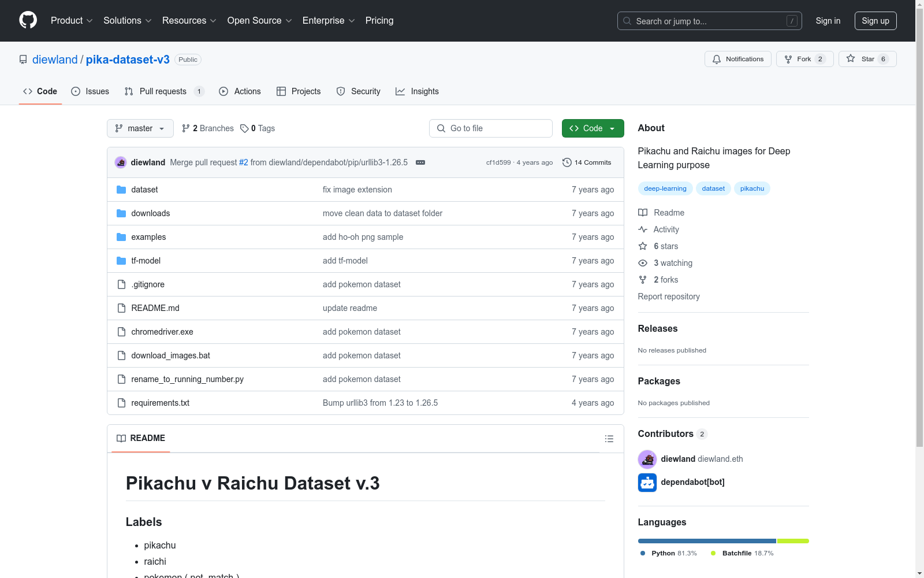The image size is (924, 578).
Task: Open the dataset folder
Action: click(144, 190)
